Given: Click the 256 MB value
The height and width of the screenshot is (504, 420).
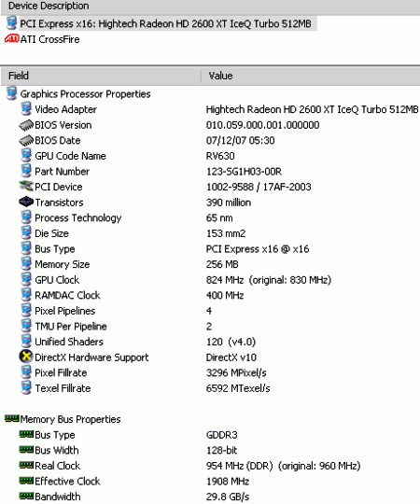Looking at the screenshot, I should tap(222, 264).
